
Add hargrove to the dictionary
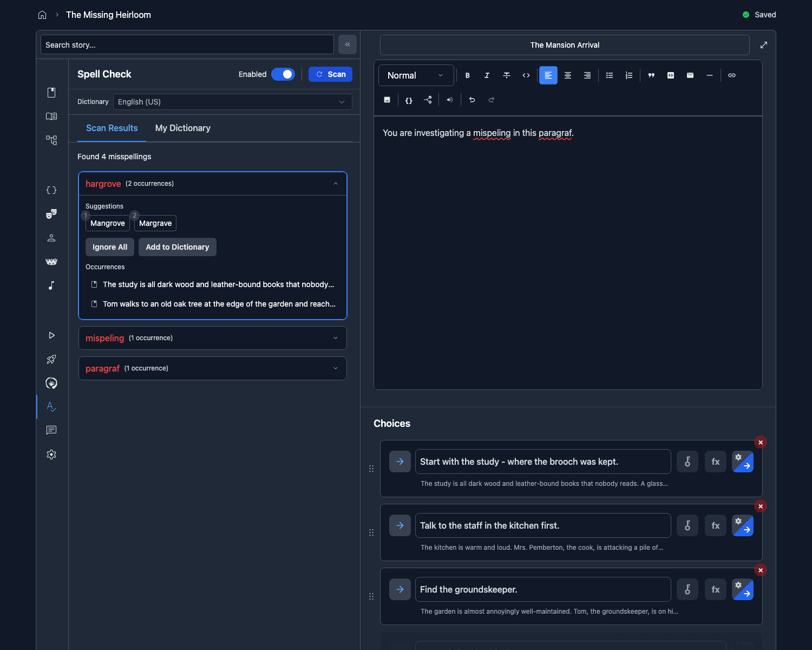pyautogui.click(x=177, y=247)
